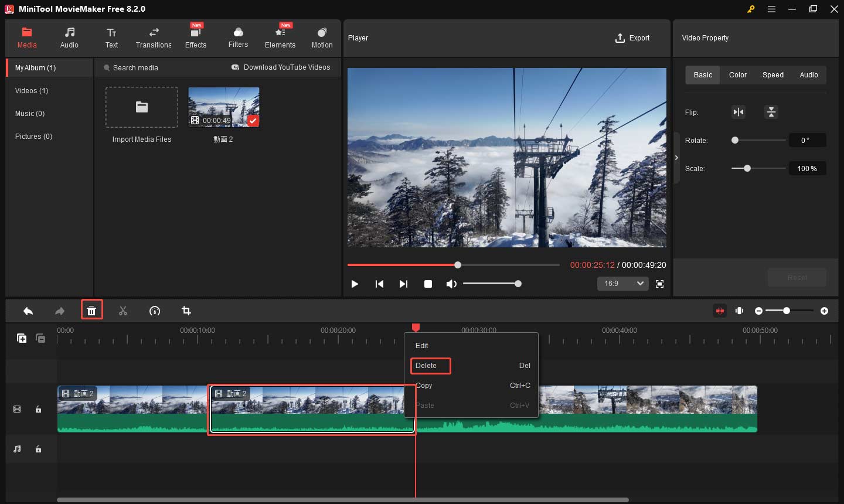The image size is (844, 504).
Task: Click the scissors Split icon
Action: 123,311
